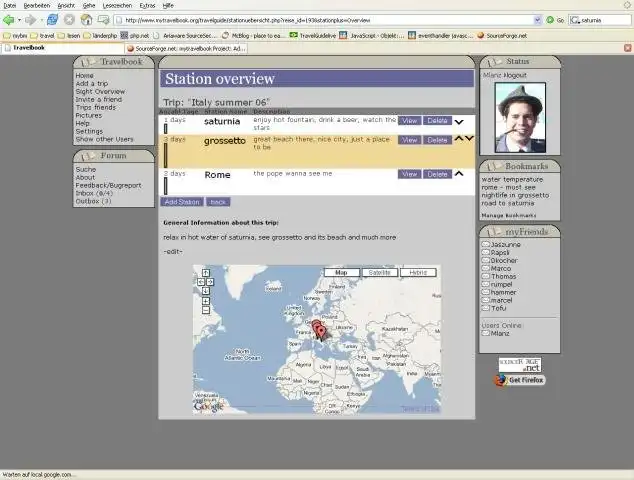This screenshot has width=634, height=480.
Task: Click the profile photo in Status panel
Action: tap(520, 118)
